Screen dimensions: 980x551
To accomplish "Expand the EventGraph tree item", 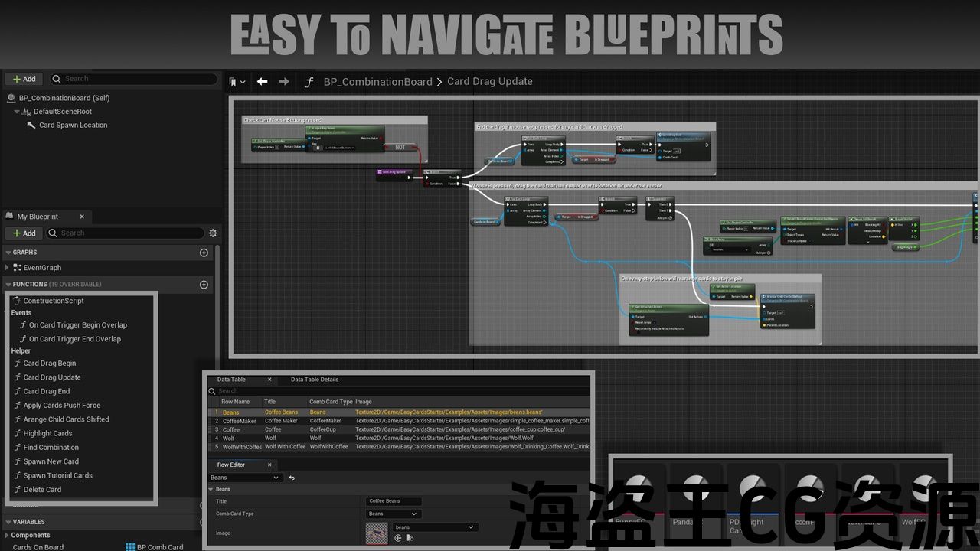I will tap(8, 268).
